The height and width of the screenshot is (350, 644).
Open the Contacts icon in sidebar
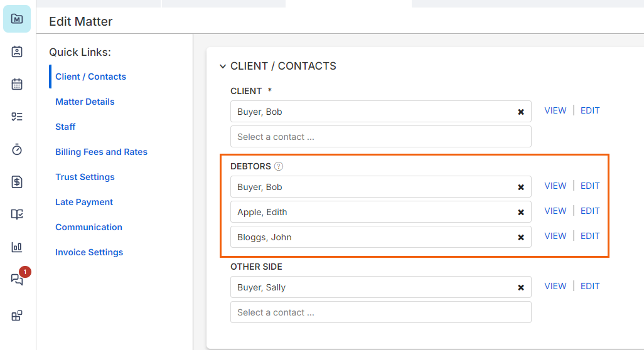coord(17,51)
